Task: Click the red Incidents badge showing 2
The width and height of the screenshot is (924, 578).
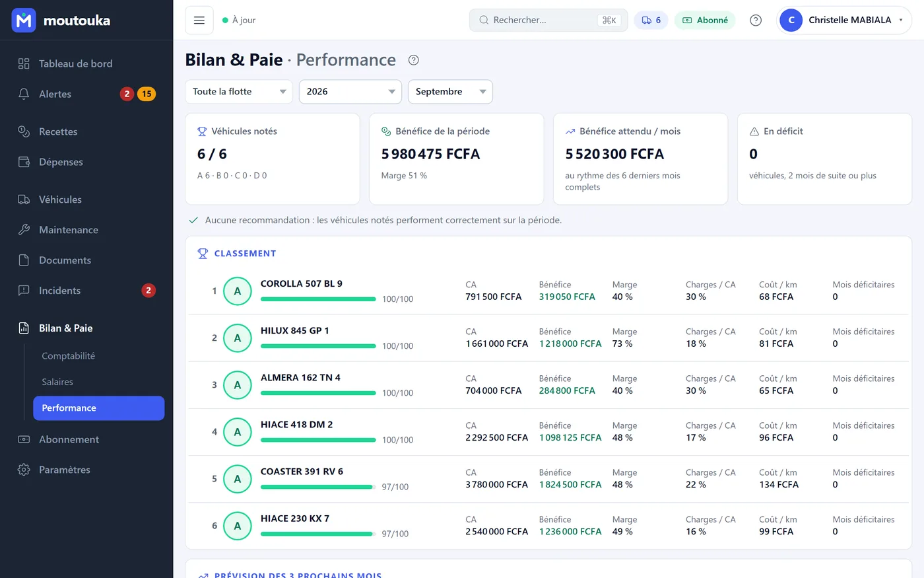Action: click(x=148, y=291)
